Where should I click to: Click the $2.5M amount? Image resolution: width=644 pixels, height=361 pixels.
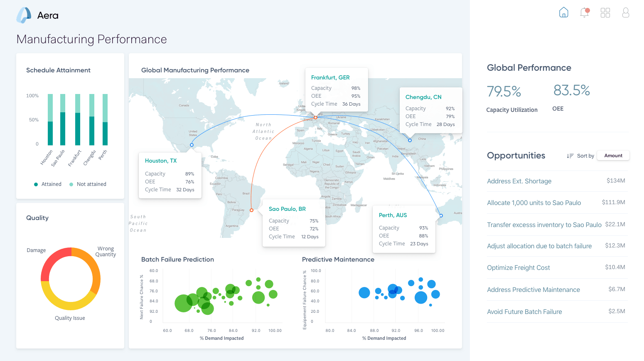pos(617,311)
